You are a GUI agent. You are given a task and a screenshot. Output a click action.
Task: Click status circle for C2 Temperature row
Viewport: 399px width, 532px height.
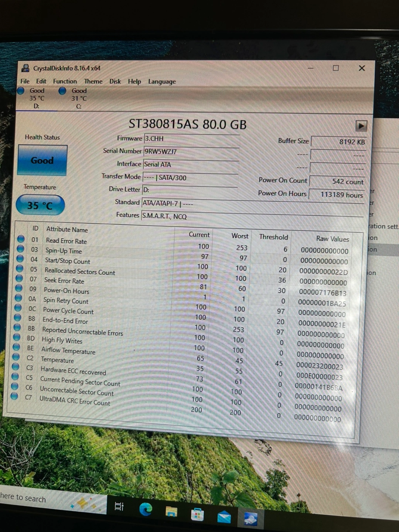[16, 357]
